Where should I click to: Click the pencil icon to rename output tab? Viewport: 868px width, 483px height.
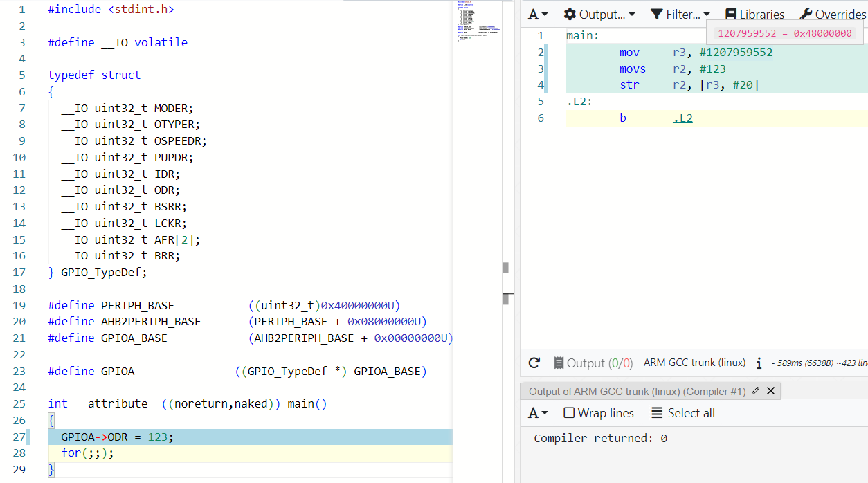click(x=755, y=391)
